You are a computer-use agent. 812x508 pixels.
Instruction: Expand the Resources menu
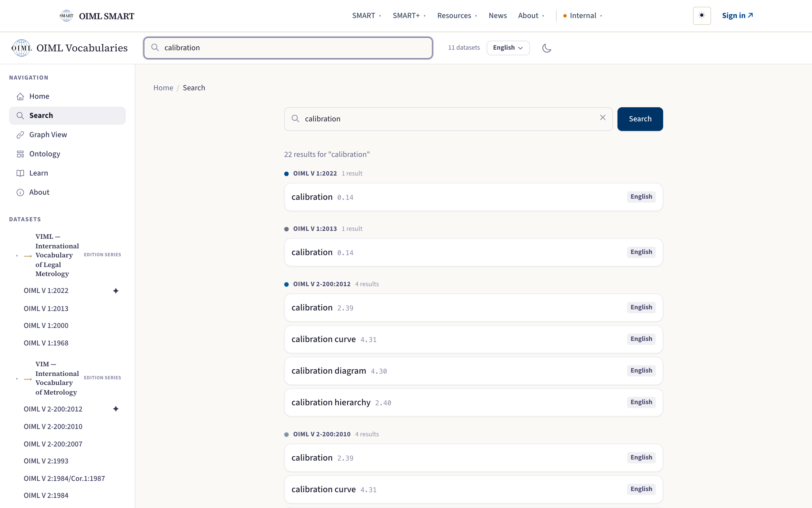(457, 16)
